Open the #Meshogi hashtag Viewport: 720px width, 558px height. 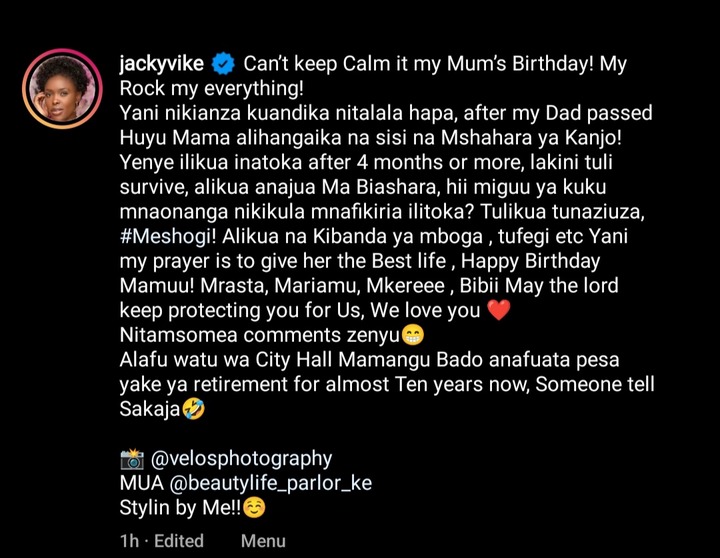pos(168,236)
